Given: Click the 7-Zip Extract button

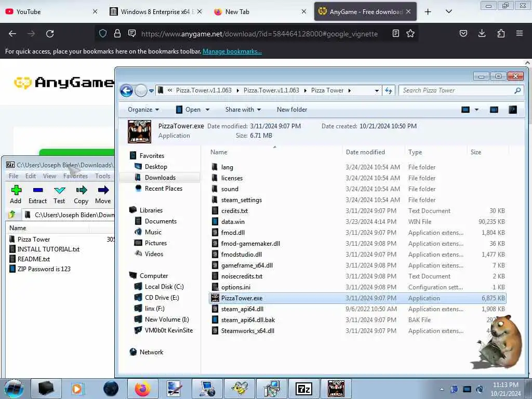Looking at the screenshot, I should (37, 195).
